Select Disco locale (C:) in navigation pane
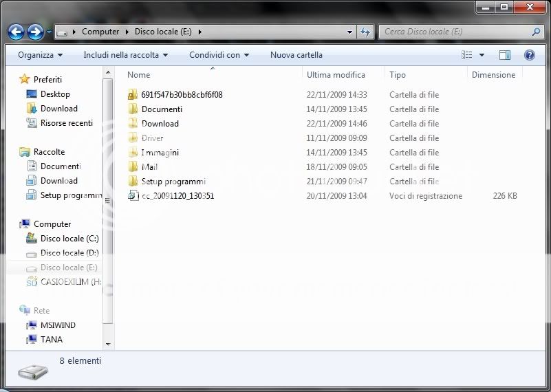This screenshot has width=551, height=392. click(69, 239)
